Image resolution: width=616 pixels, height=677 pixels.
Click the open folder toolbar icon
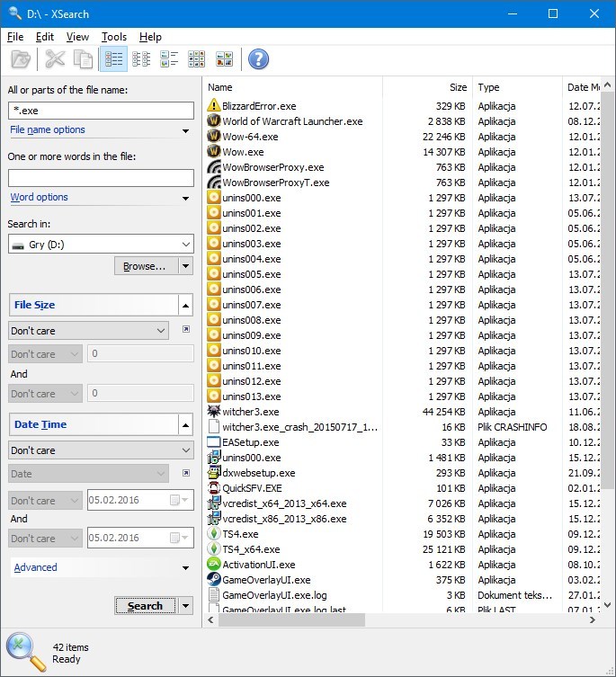[x=21, y=59]
